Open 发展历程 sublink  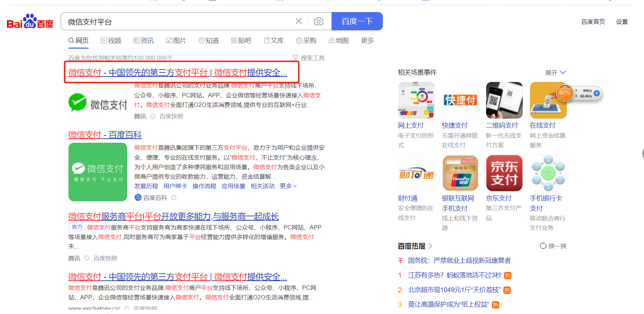[x=146, y=186]
